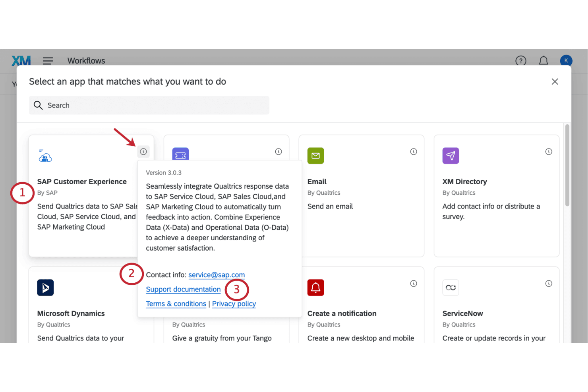The height and width of the screenshot is (392, 588).
Task: Click the Workflows page title
Action: click(x=86, y=61)
